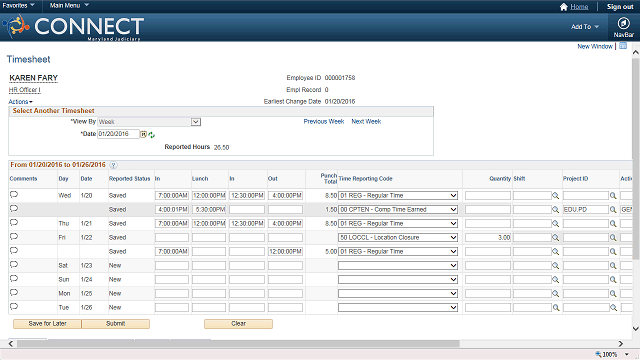Go to Previous Week

point(324,121)
